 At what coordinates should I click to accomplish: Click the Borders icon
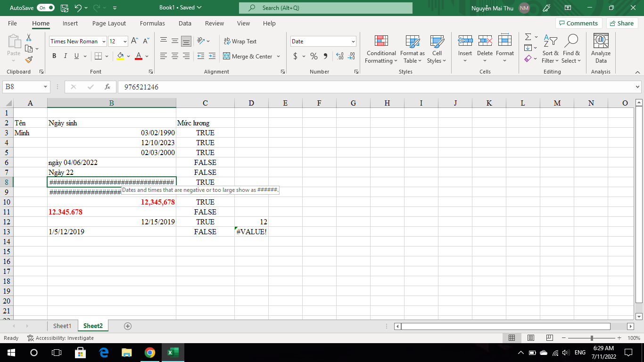tap(98, 56)
